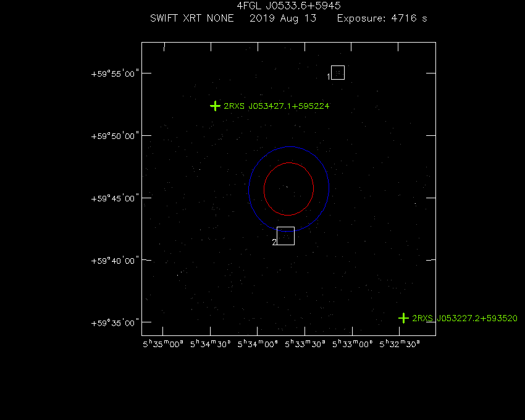Click the Exposure: 4716 s text
The image size is (525, 420).
382,18
